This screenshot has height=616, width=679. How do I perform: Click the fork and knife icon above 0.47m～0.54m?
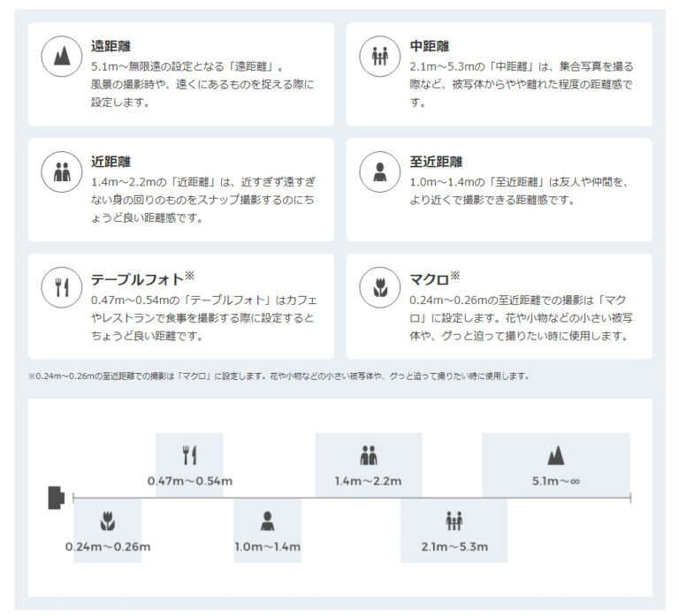pyautogui.click(x=189, y=455)
